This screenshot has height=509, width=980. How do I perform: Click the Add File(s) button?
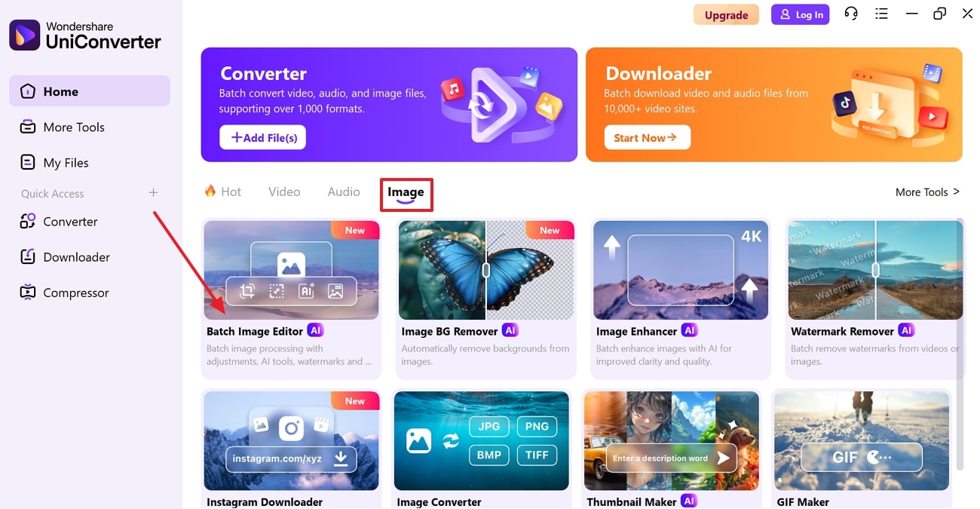tap(263, 137)
